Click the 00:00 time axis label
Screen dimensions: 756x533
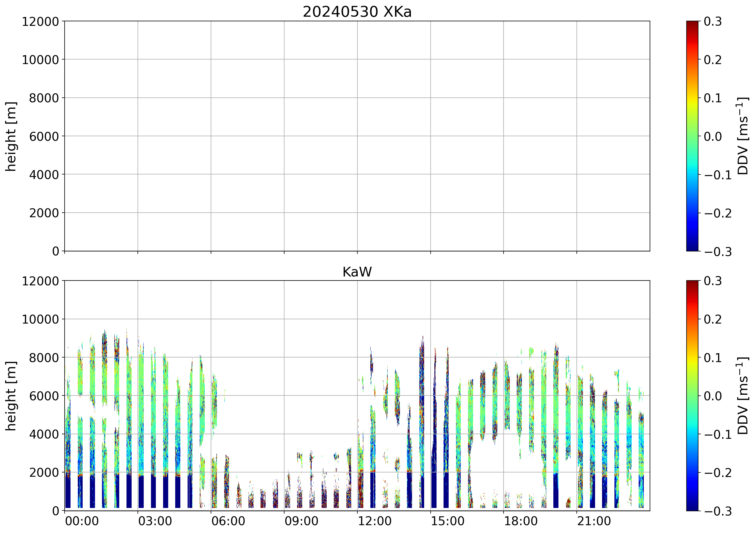82,521
